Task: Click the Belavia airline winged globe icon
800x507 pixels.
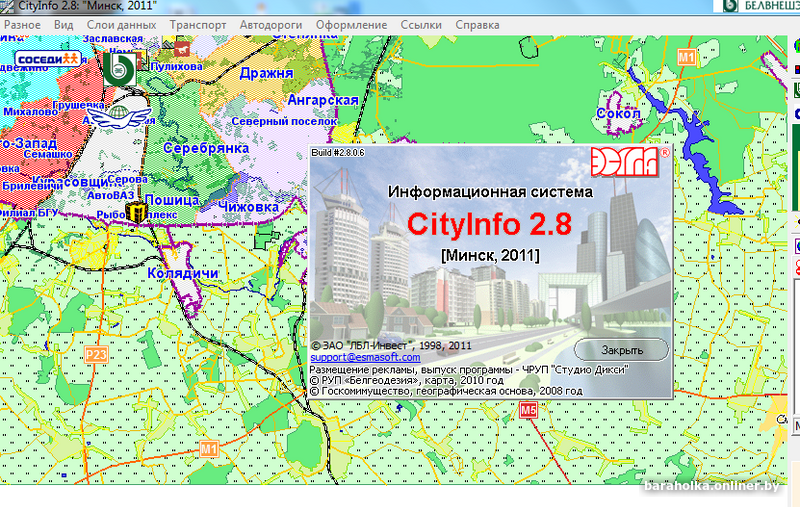Action: [x=120, y=117]
